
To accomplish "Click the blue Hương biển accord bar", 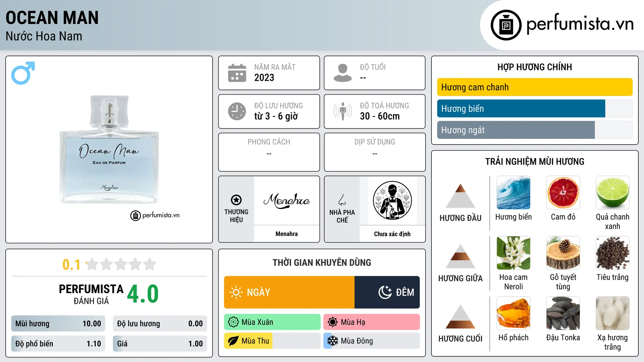I will pyautogui.click(x=521, y=108).
